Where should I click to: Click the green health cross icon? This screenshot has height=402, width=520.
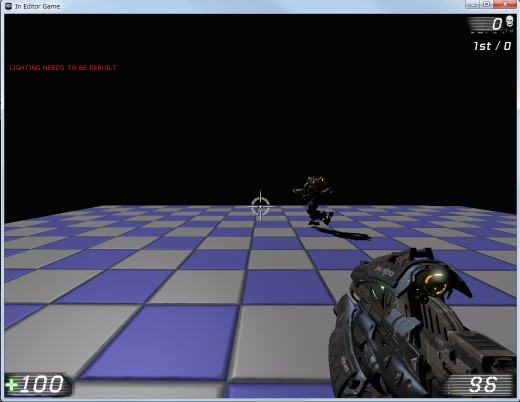tap(12, 385)
